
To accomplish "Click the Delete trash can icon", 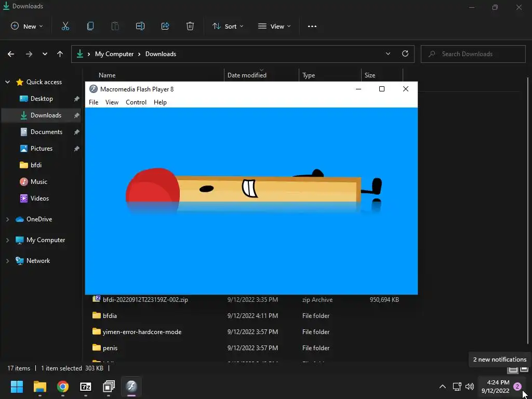I will (190, 26).
